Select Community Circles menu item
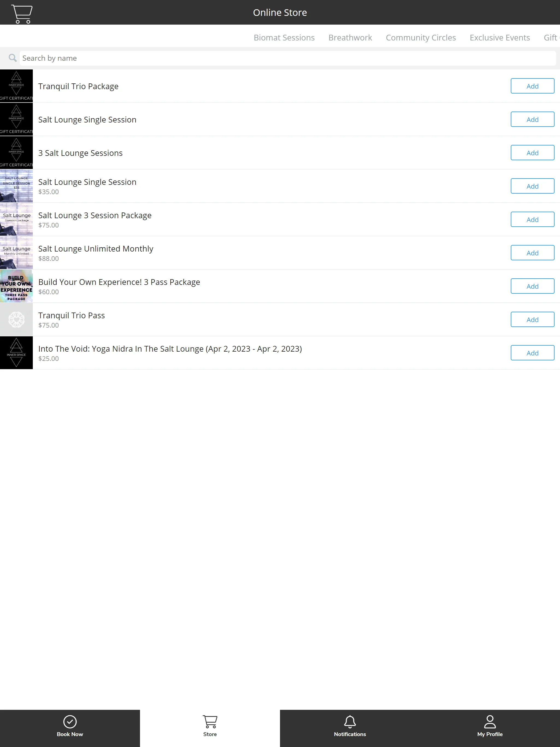Viewport: 560px width, 747px height. point(421,37)
